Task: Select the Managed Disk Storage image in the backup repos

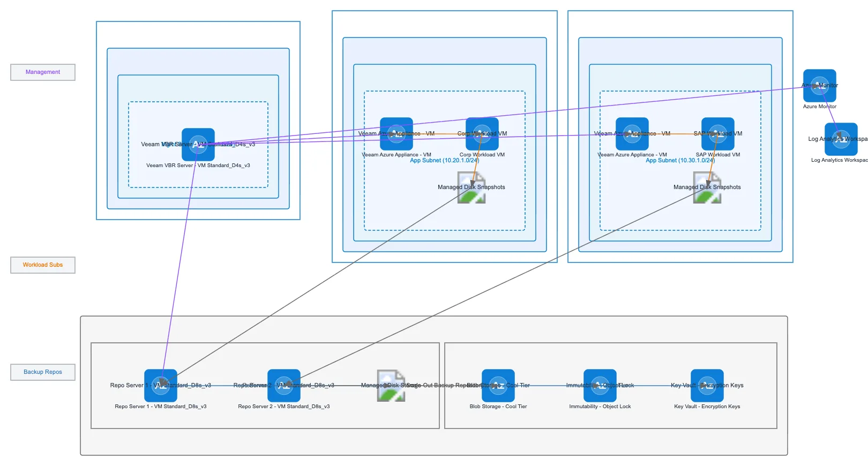Action: pyautogui.click(x=391, y=386)
